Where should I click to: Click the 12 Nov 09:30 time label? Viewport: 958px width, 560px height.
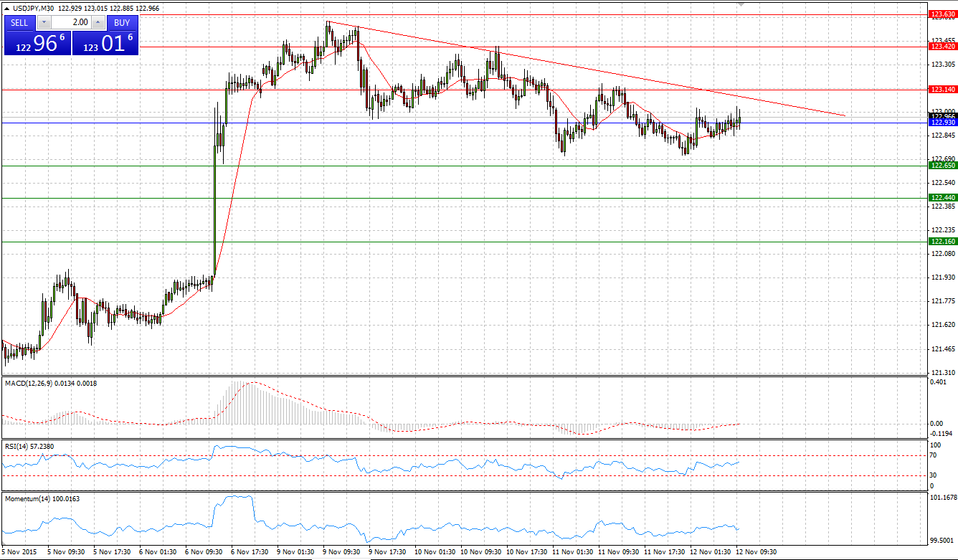tap(755, 552)
